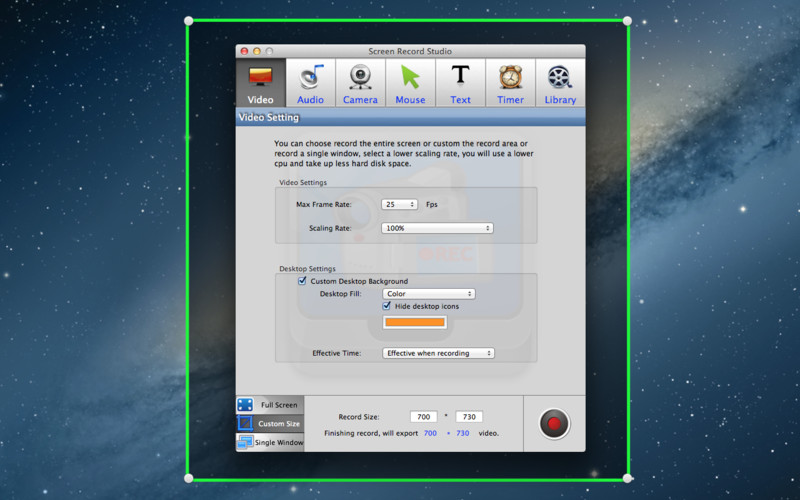
Task: Click the Scaling Rate label
Action: pos(330,228)
